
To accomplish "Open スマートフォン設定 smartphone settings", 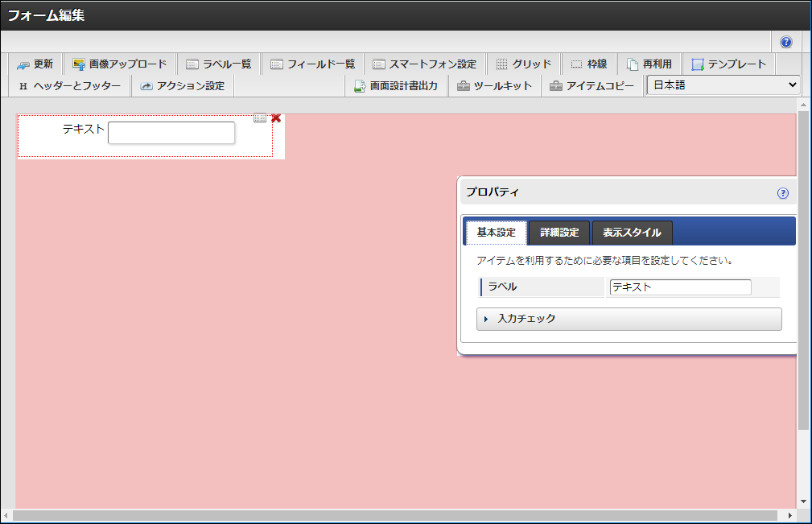I will click(425, 64).
